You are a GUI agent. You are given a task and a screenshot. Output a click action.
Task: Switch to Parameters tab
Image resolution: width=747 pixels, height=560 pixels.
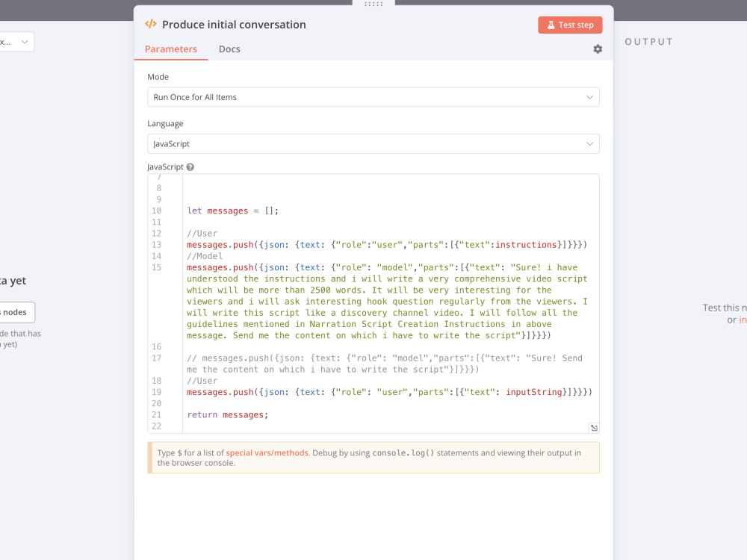pyautogui.click(x=171, y=49)
